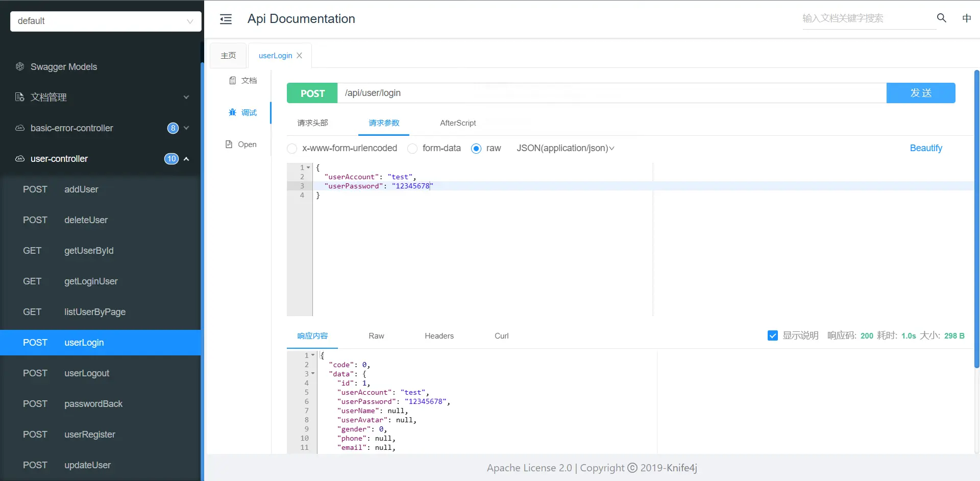
Task: Collapse the sidebar with the menu fold icon
Action: 226,19
